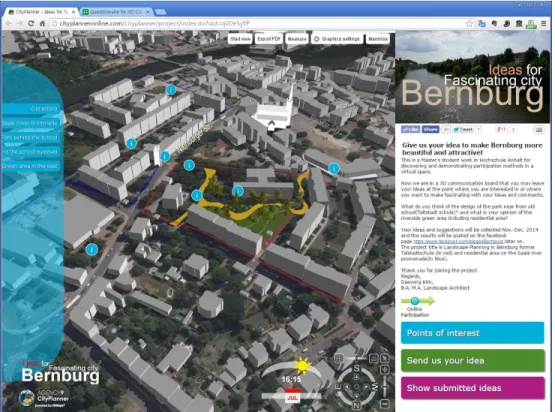
Task: Click the Export PDF button
Action: (269, 39)
